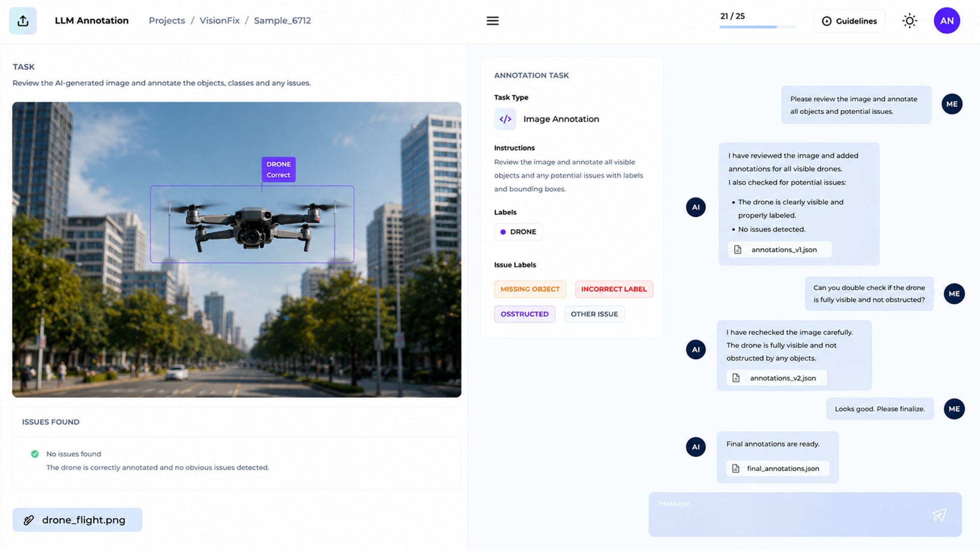Click the file icon beside final_annotations.json

pyautogui.click(x=736, y=468)
